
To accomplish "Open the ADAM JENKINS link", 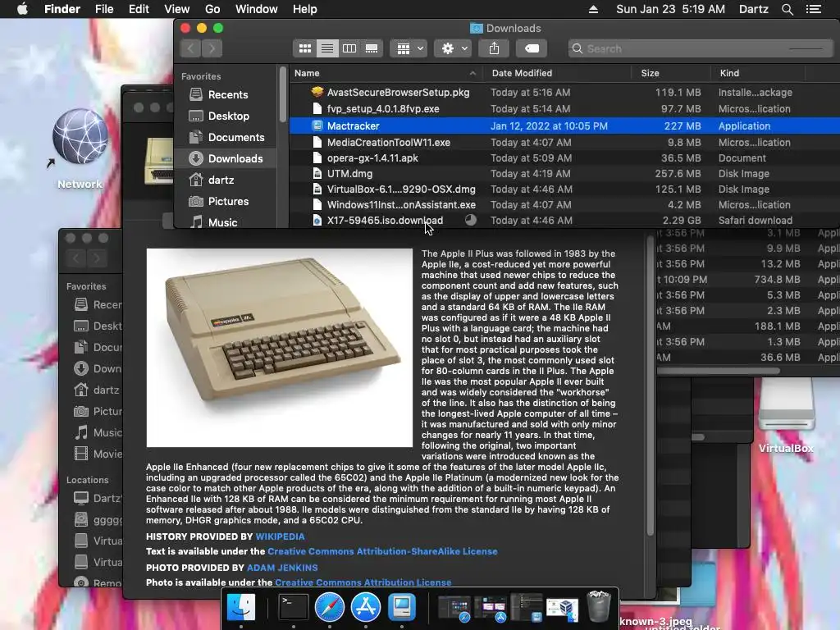I will point(282,568).
